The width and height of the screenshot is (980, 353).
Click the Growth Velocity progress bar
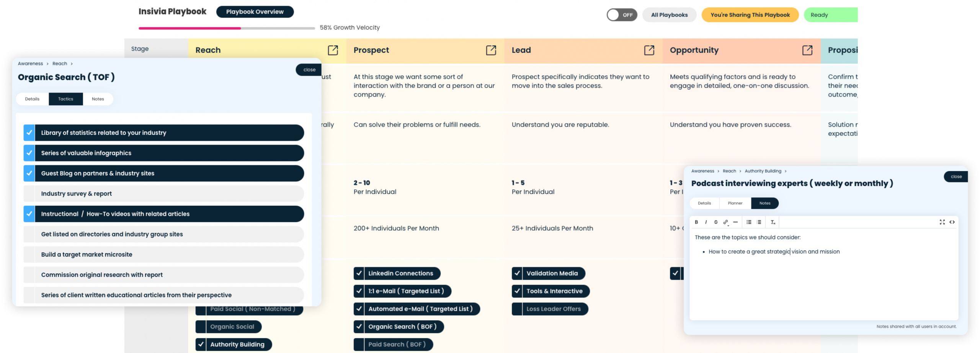(x=227, y=28)
